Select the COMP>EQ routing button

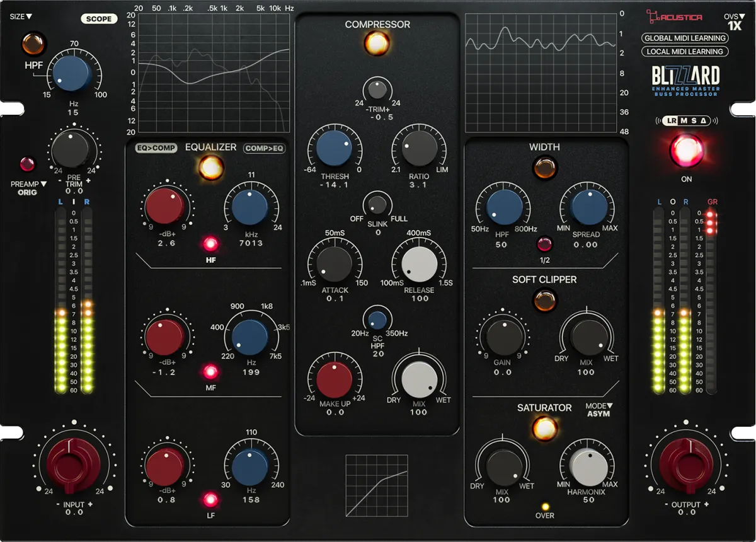coord(265,149)
